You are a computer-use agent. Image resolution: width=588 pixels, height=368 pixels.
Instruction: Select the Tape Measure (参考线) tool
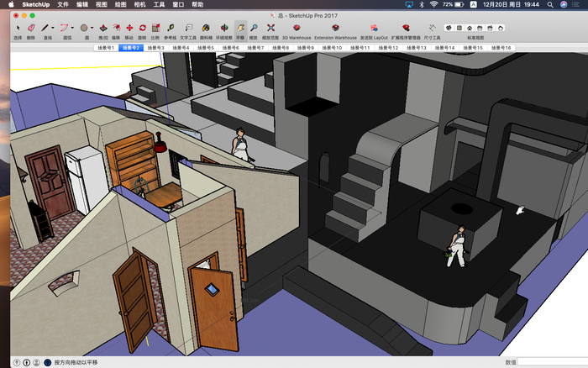point(171,28)
